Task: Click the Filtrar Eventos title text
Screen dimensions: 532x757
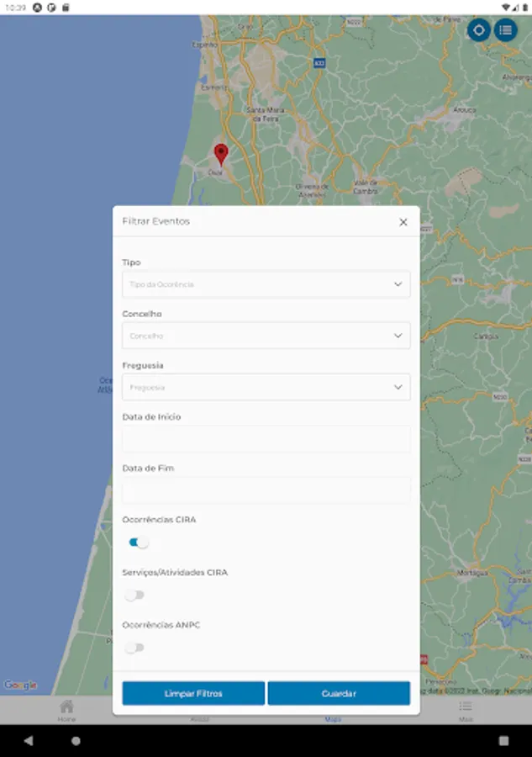Action: point(155,221)
